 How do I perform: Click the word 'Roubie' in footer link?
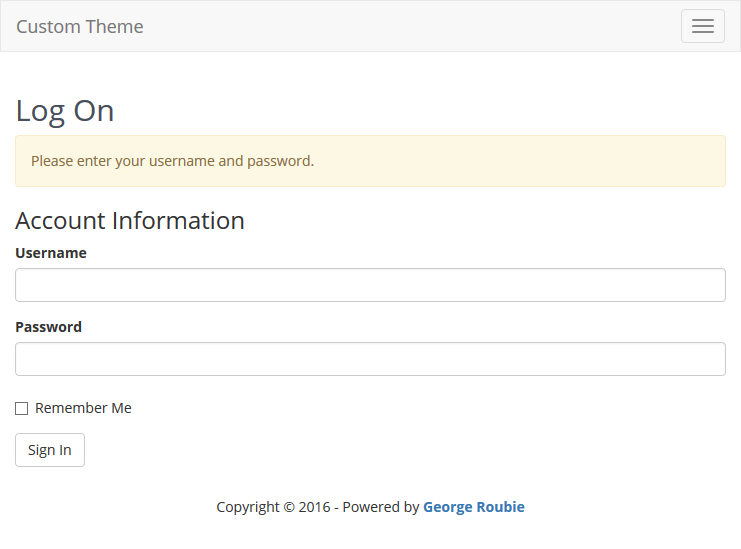click(x=500, y=506)
